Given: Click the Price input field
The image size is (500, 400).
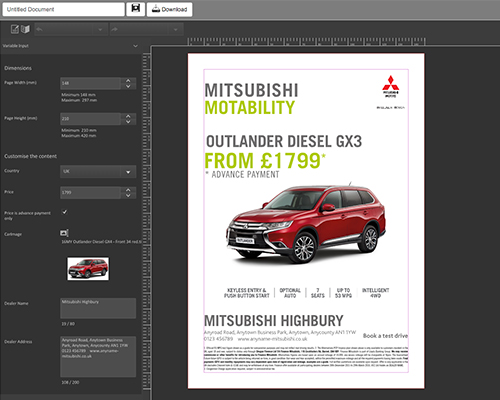Looking at the screenshot, I should point(90,193).
